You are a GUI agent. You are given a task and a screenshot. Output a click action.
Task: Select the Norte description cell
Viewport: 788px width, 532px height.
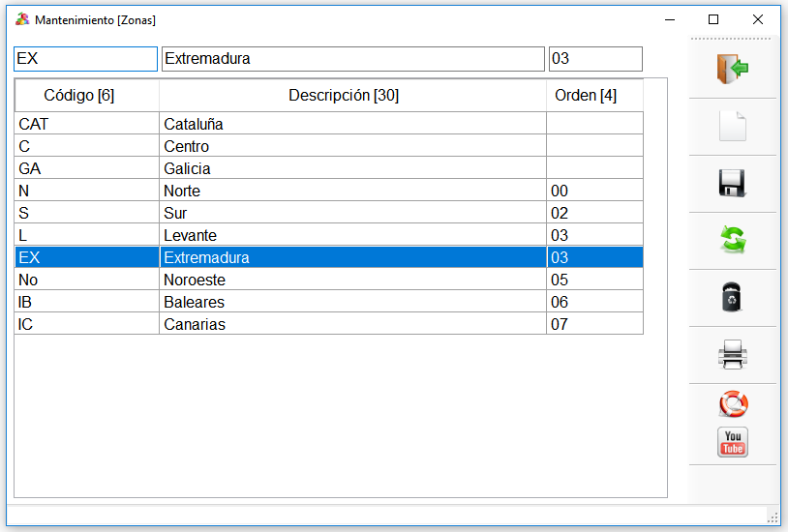coord(352,191)
